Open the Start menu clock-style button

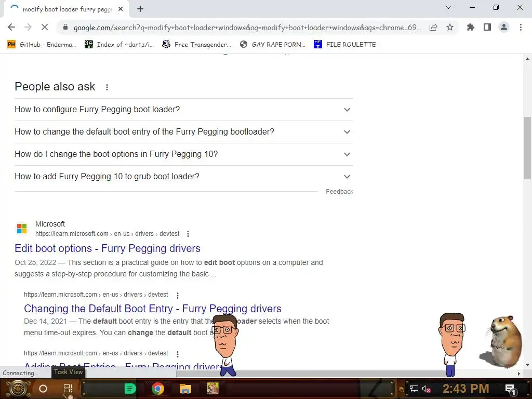point(18,389)
